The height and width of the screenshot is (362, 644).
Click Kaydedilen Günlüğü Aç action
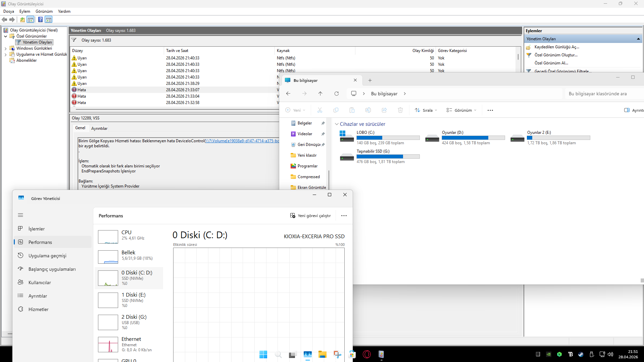point(557,47)
